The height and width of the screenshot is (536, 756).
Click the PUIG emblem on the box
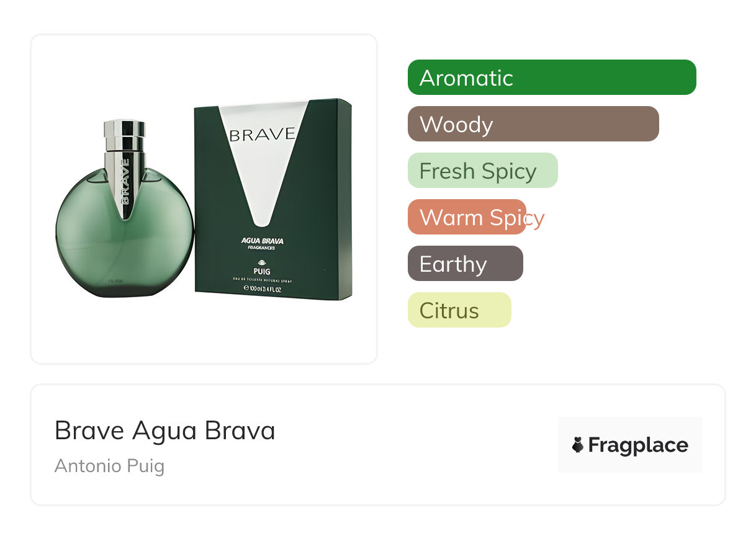coord(261,262)
